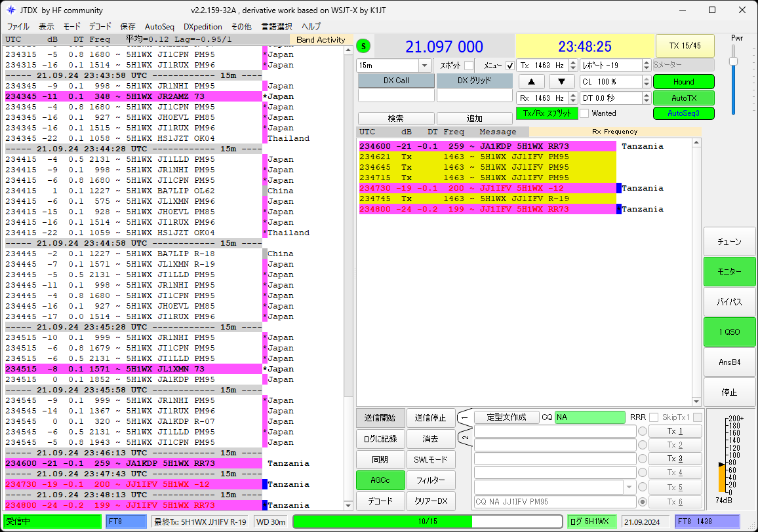
Task: Click the Band Activity vertical scrollbar
Action: click(348, 277)
